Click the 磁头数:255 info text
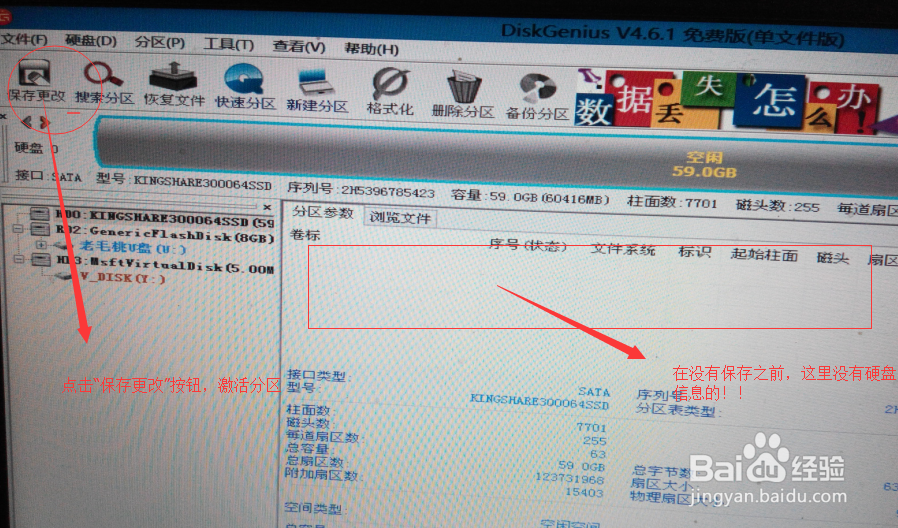The height and width of the screenshot is (528, 898). [777, 206]
